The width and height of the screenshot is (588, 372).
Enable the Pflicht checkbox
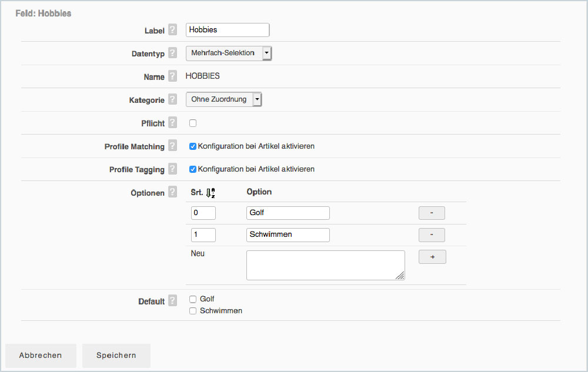(193, 123)
